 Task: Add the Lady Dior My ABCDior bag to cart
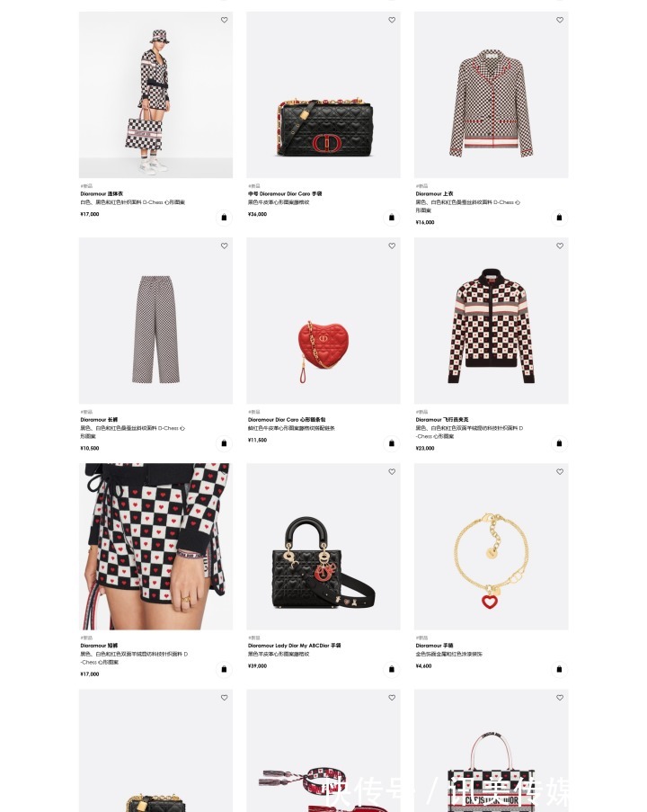click(x=391, y=669)
